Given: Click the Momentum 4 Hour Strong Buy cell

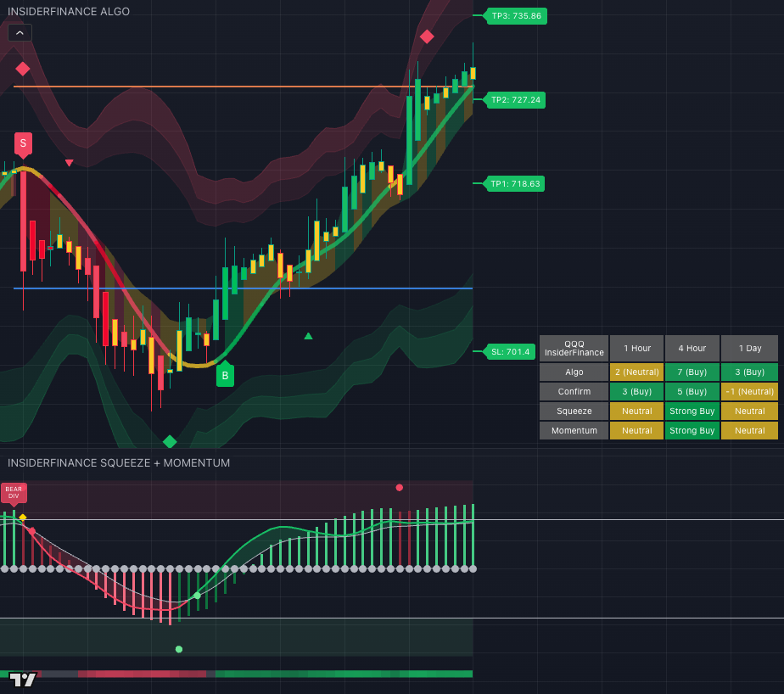Looking at the screenshot, I should click(692, 430).
